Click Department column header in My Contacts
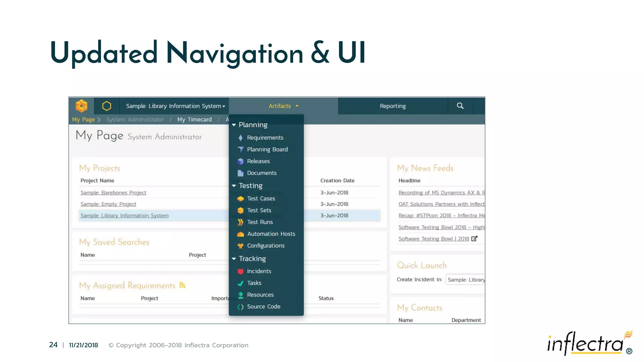Viewport: 644px width, 362px height. point(466,320)
